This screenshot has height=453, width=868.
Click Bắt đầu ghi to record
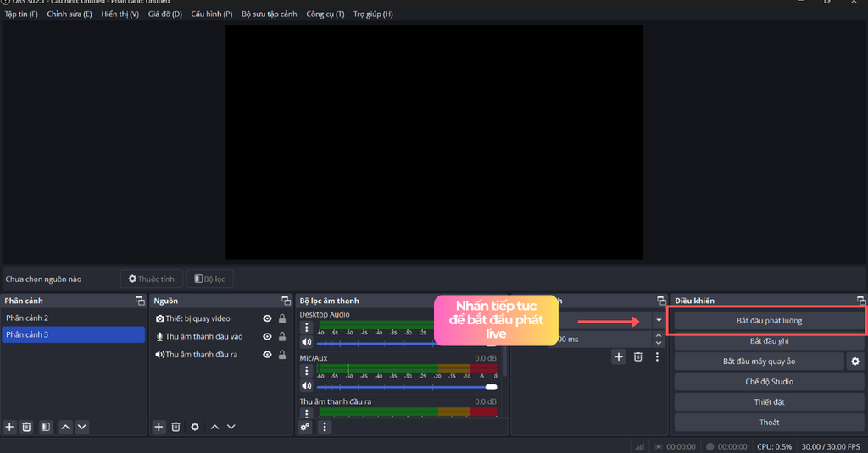pos(769,341)
